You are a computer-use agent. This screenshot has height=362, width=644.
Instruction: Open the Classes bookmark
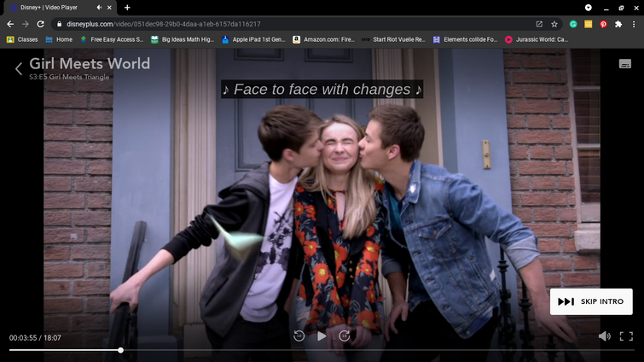click(22, 39)
